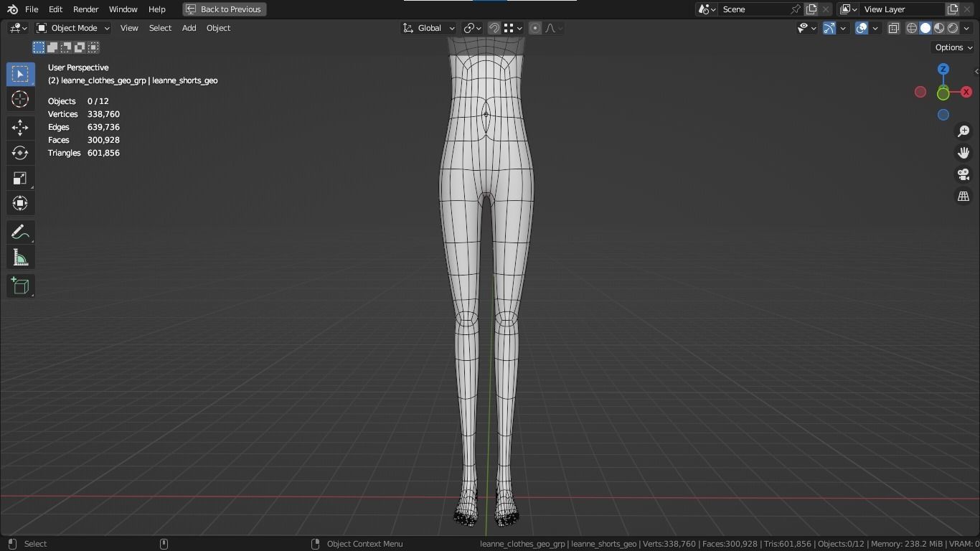The width and height of the screenshot is (980, 551).
Task: Open the viewport Select menu
Action: (160, 28)
